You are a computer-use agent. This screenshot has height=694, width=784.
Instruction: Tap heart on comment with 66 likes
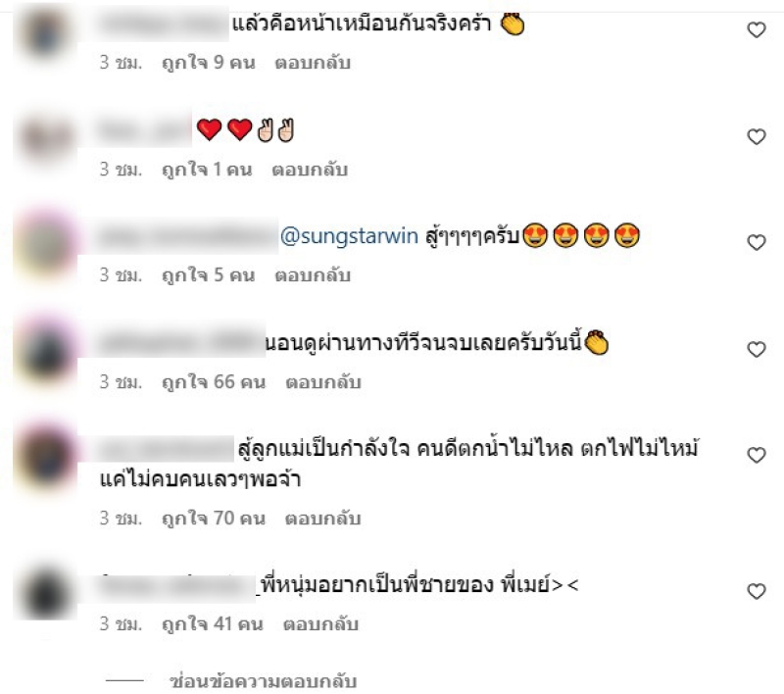click(x=757, y=350)
